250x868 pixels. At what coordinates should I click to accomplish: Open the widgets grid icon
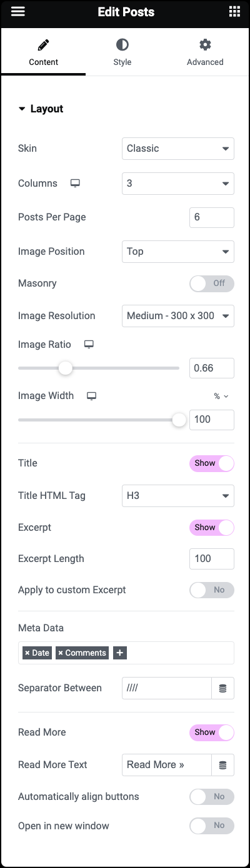(x=234, y=12)
